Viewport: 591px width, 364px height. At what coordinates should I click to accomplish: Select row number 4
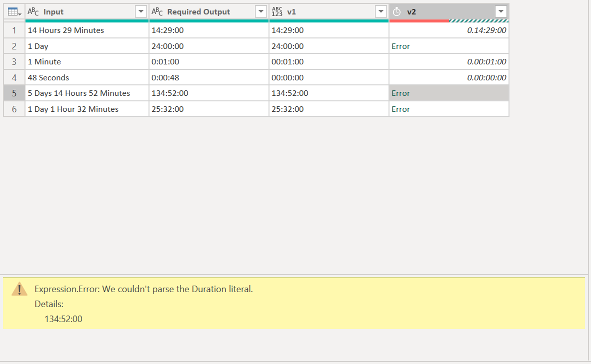point(14,77)
